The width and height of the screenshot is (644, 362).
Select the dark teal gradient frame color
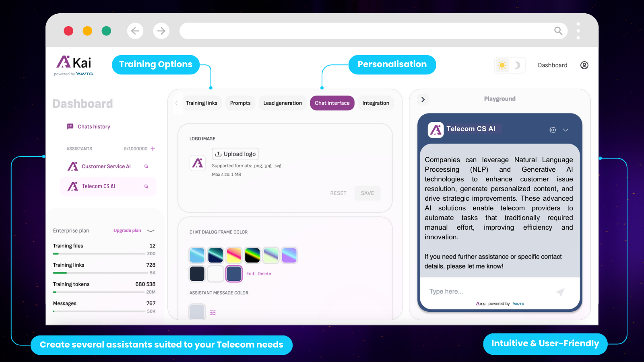(216, 255)
